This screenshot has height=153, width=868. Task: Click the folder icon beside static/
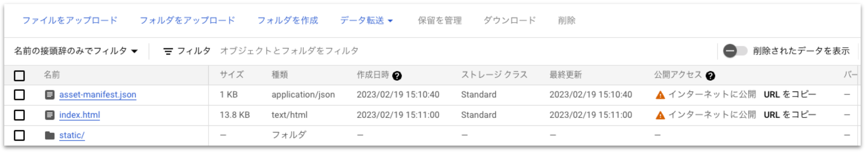point(50,136)
